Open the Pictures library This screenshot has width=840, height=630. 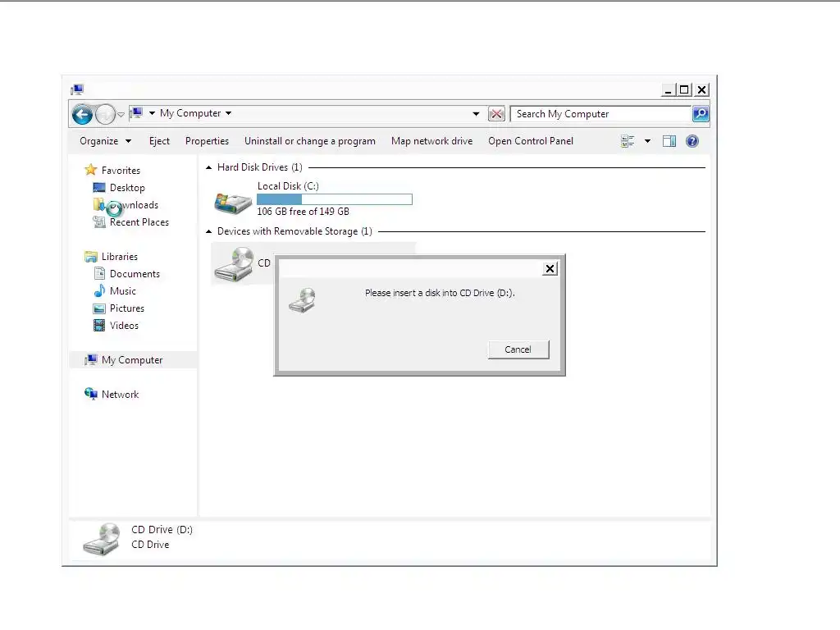(127, 308)
